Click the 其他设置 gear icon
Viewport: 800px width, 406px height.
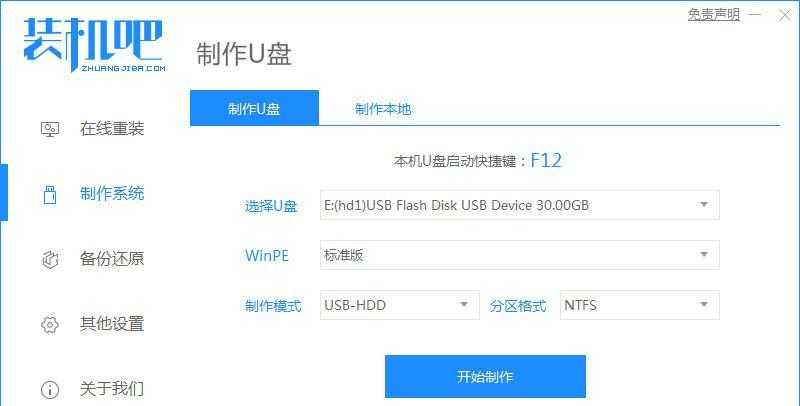(49, 324)
